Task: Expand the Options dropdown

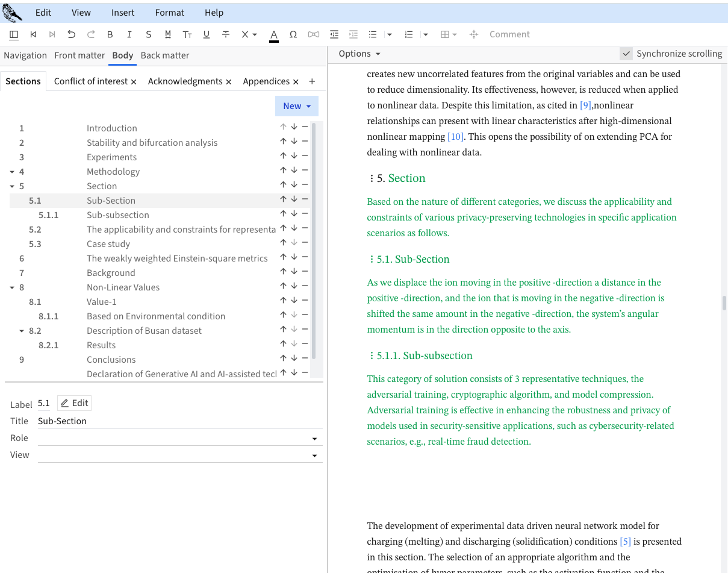Action: click(x=359, y=54)
